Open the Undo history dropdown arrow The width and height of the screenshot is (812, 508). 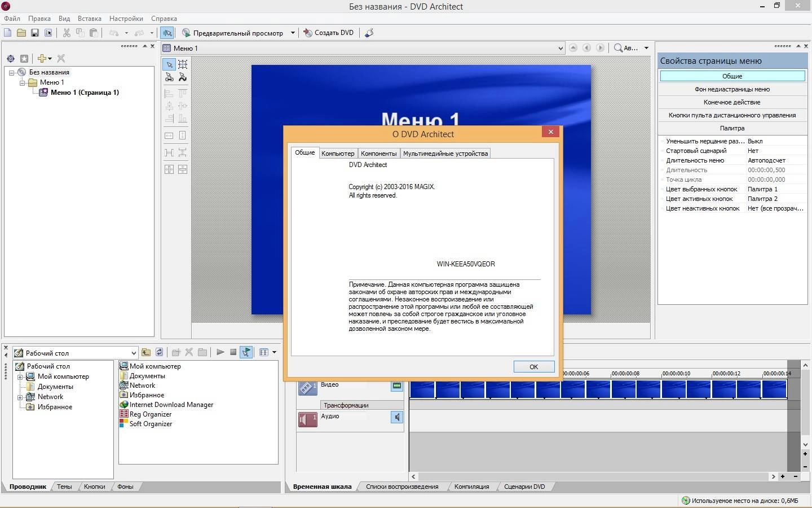point(126,33)
